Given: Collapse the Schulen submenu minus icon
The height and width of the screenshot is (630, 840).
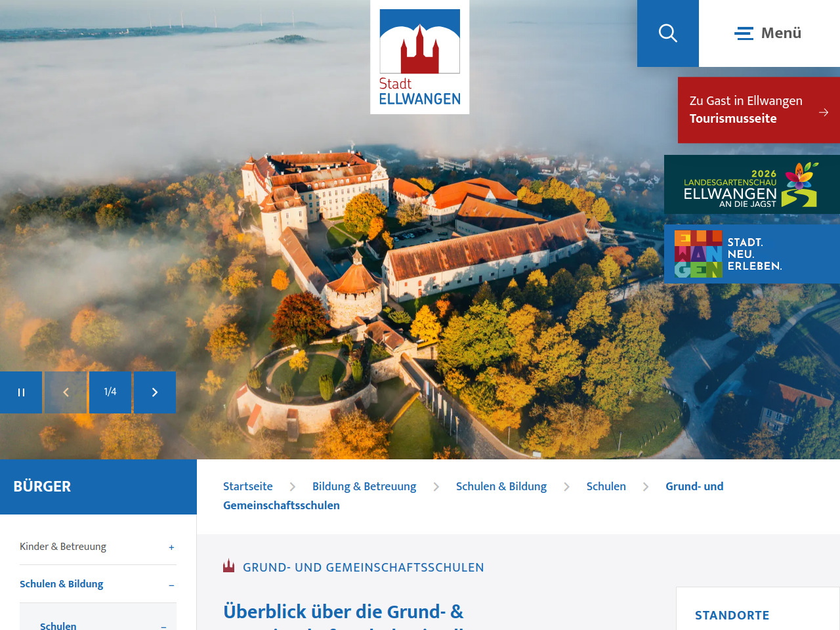Looking at the screenshot, I should pos(164,626).
